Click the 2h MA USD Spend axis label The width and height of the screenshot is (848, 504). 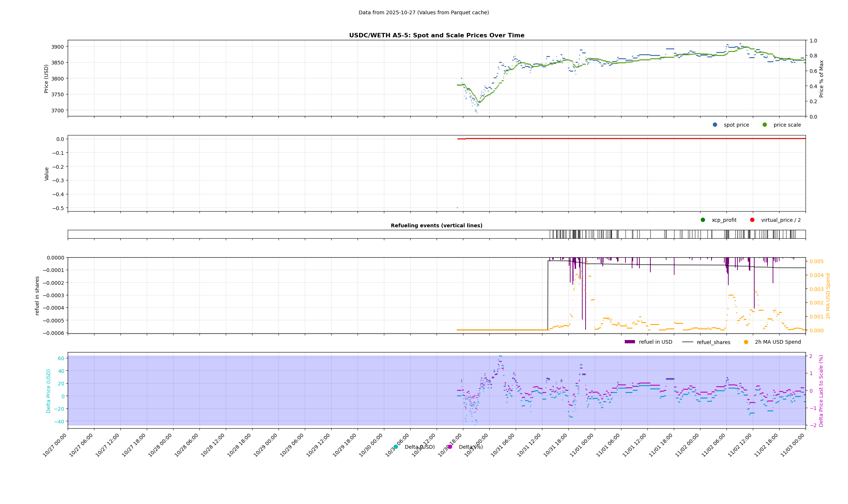(828, 296)
